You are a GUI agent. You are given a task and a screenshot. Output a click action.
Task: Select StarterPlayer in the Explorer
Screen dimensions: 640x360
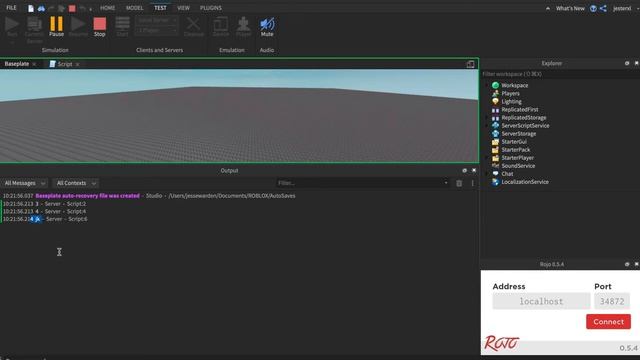[518, 158]
